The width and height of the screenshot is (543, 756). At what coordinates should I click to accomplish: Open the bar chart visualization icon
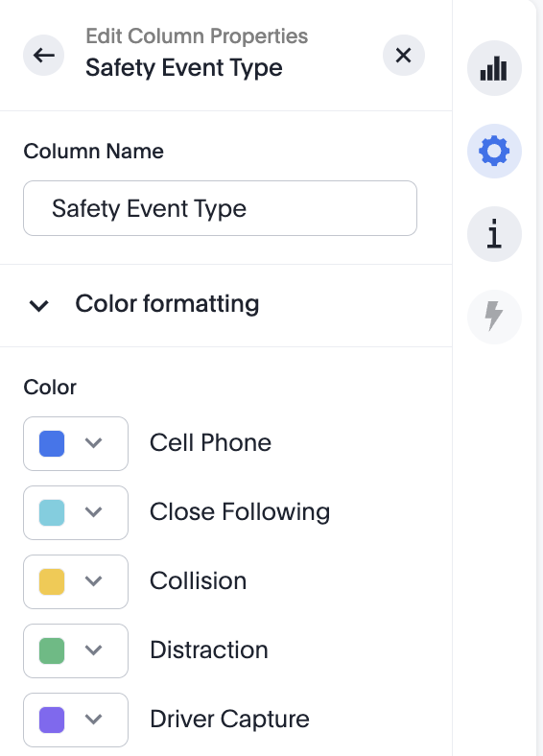[494, 68]
